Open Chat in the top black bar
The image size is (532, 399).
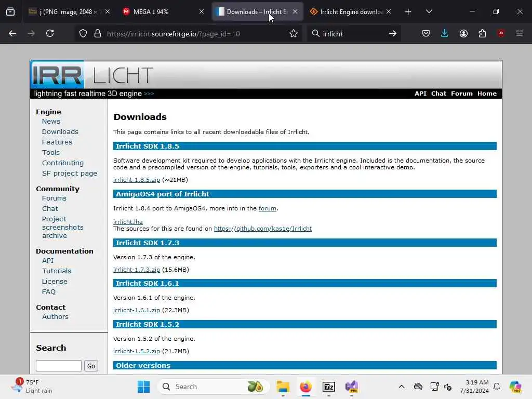click(438, 94)
